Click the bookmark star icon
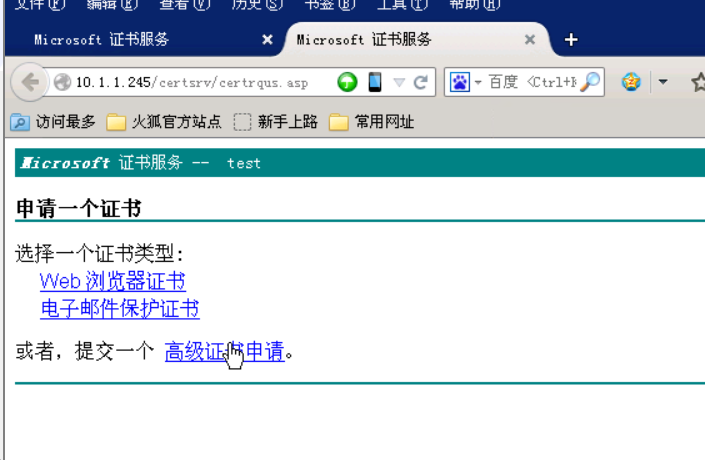 pos(698,82)
